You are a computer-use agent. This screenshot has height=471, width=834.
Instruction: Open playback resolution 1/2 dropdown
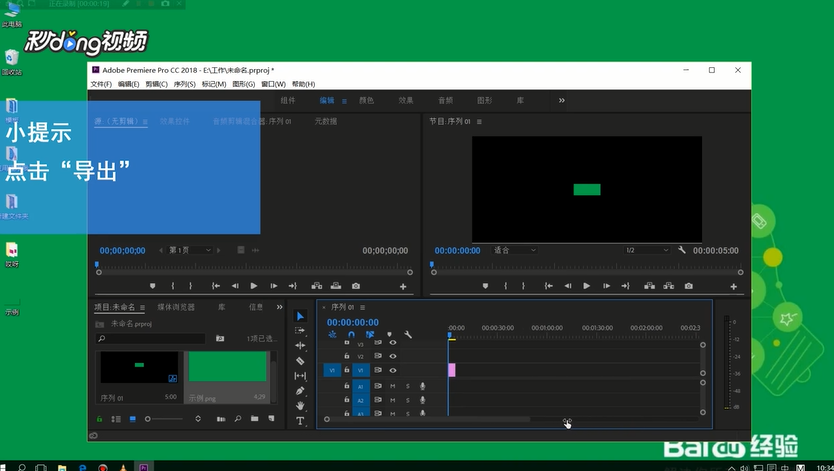click(646, 250)
